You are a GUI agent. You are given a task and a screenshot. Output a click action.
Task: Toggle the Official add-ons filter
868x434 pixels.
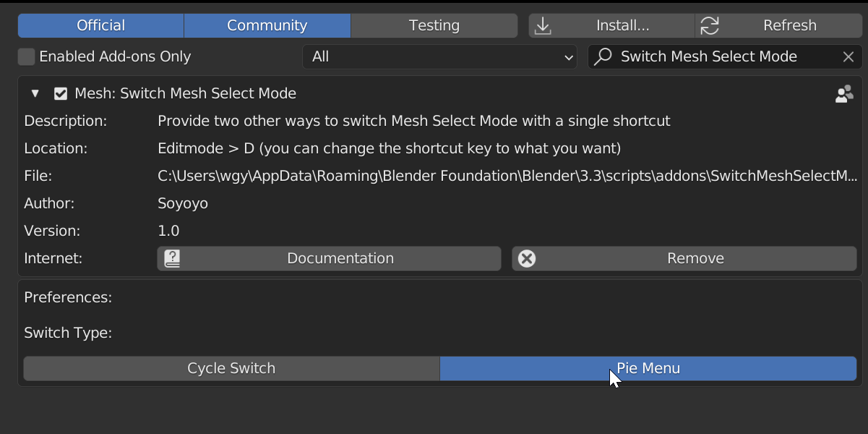(x=100, y=25)
